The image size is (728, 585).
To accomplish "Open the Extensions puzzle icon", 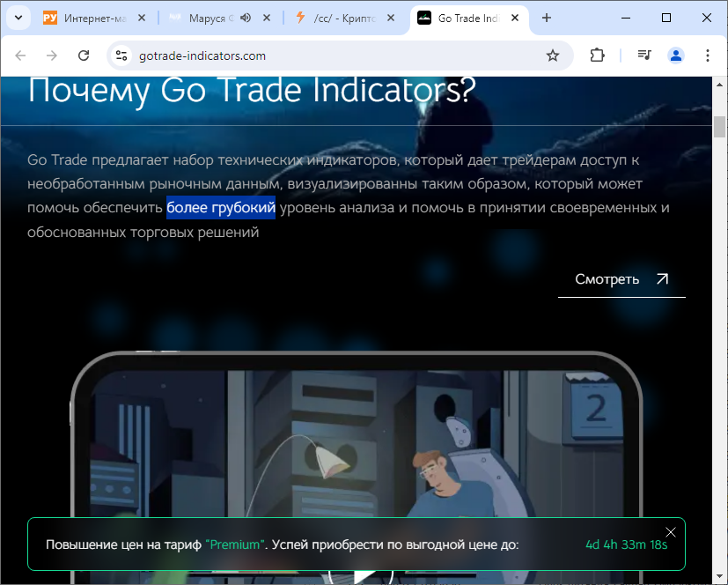I will pos(597,56).
